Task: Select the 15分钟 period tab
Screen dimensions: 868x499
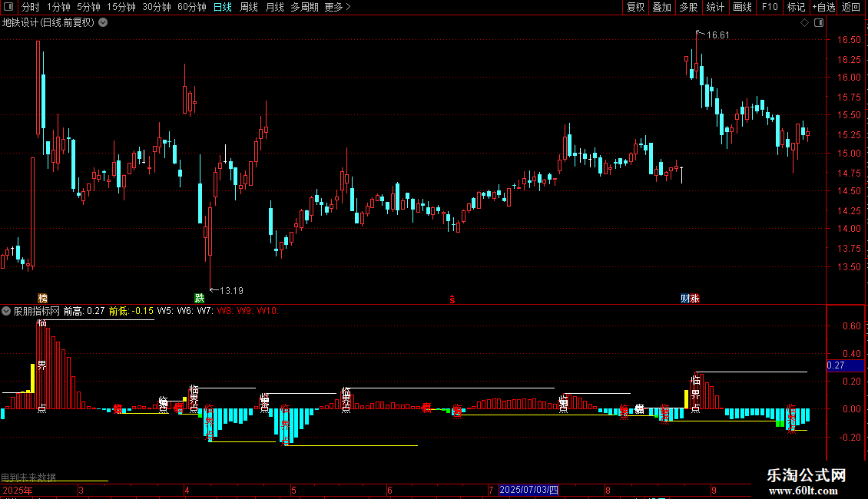Action: point(121,7)
